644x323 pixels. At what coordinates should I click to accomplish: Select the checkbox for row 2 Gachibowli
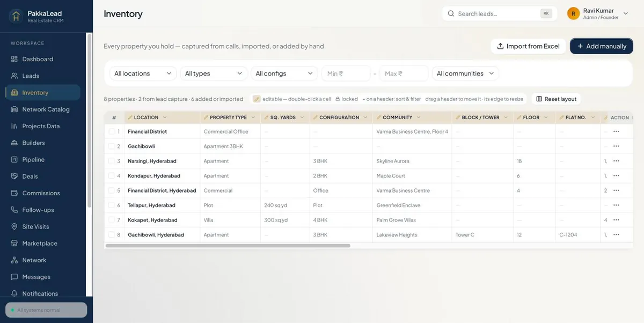click(x=112, y=146)
